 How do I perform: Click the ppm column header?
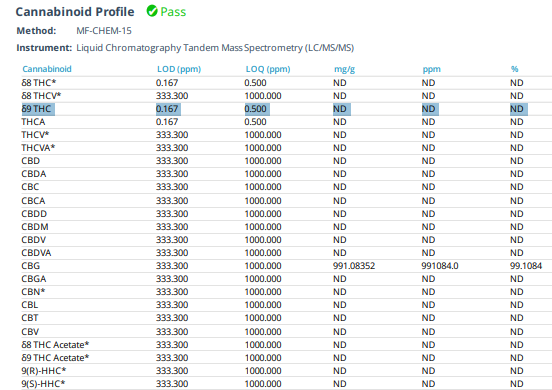coord(432,69)
